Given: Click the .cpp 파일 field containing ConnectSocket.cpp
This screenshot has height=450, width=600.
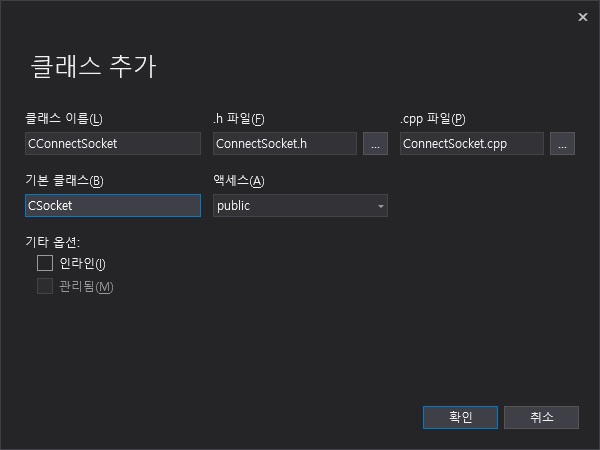Looking at the screenshot, I should coord(472,143).
